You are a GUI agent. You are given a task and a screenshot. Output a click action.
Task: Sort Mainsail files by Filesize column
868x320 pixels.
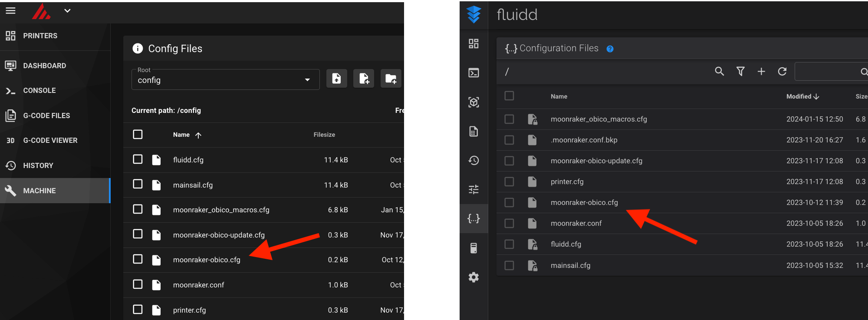[x=324, y=135]
